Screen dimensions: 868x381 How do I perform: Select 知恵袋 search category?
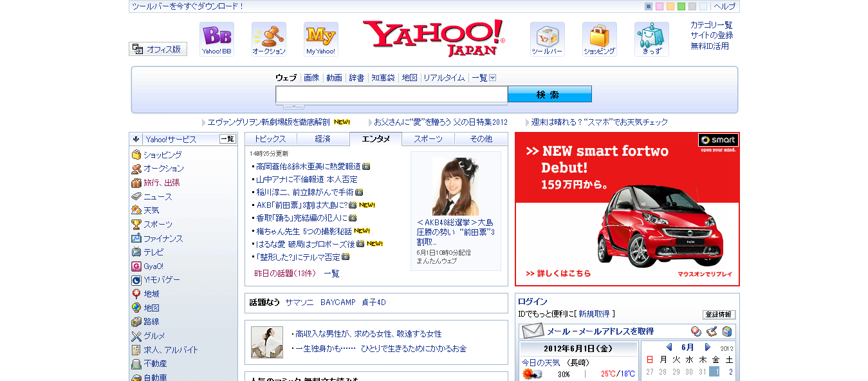(383, 78)
